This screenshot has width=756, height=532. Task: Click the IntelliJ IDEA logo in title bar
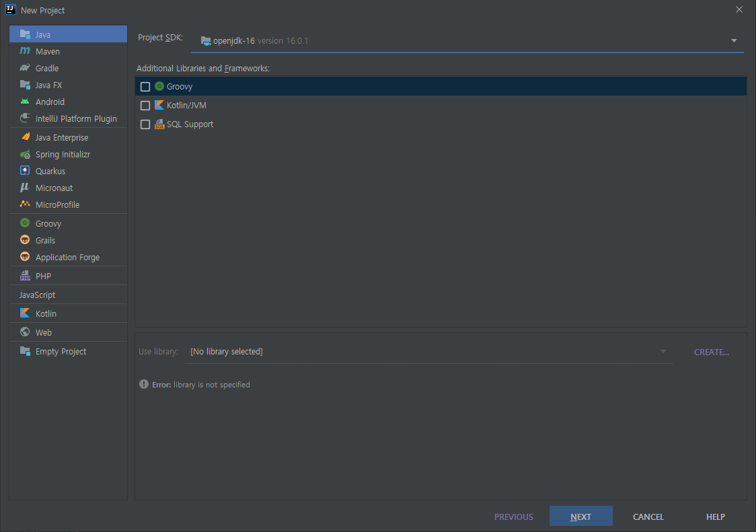click(11, 9)
